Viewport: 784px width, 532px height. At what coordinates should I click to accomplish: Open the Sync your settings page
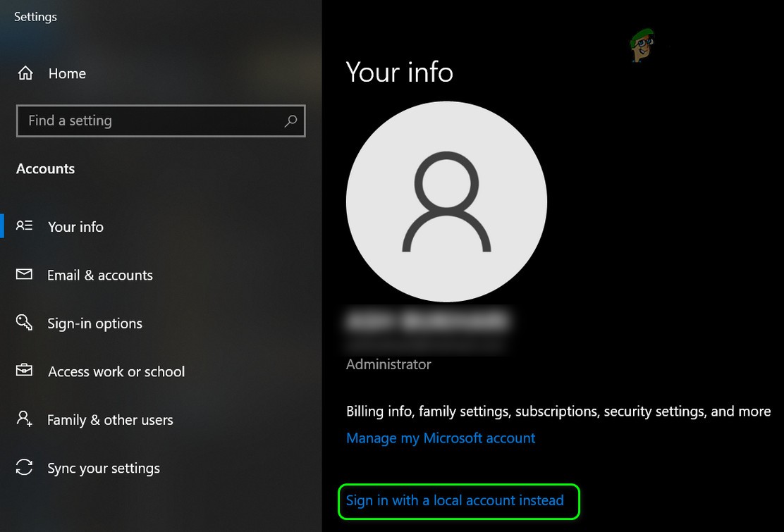coord(104,468)
